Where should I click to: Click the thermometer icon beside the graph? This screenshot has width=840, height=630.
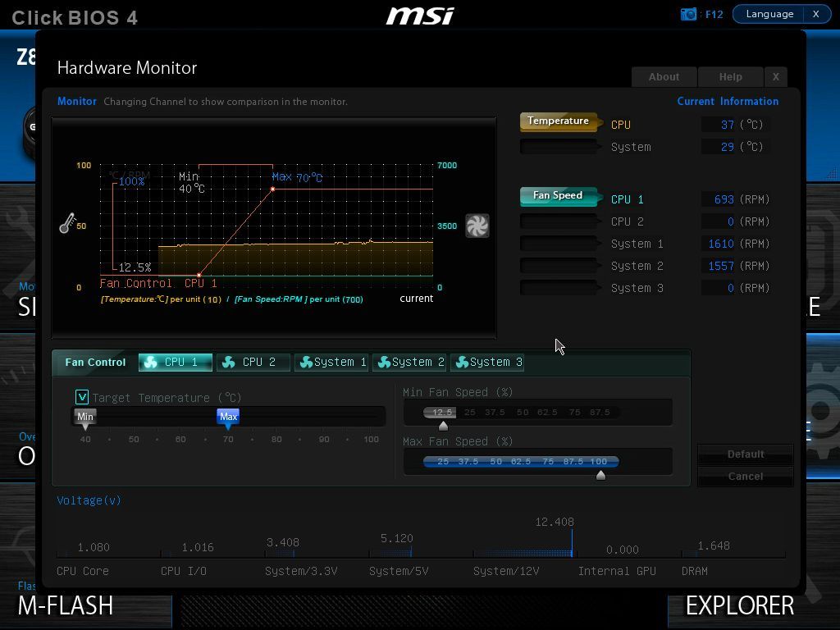tap(67, 223)
